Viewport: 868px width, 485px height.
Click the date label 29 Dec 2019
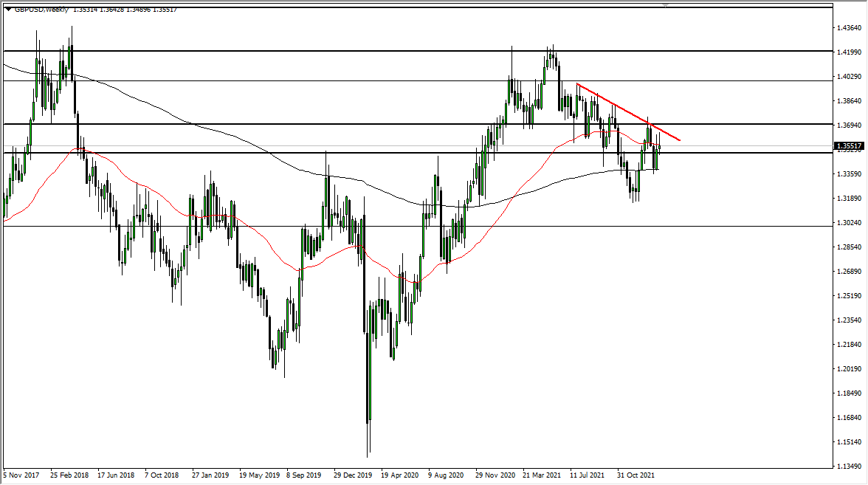[352, 476]
